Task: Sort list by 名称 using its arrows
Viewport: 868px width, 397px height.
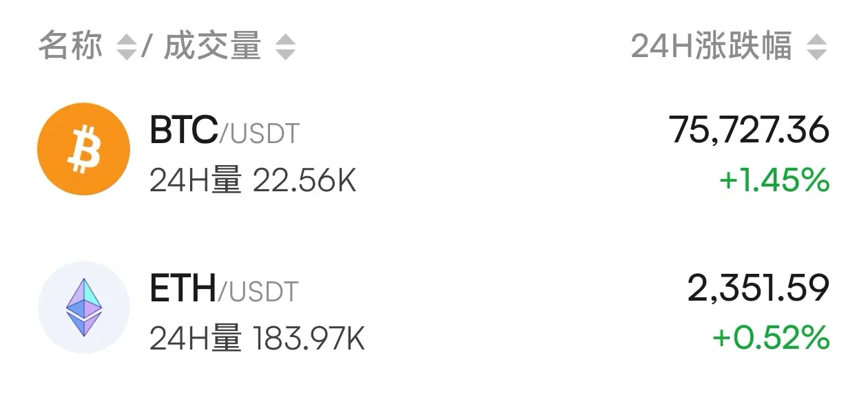Action: coord(125,48)
